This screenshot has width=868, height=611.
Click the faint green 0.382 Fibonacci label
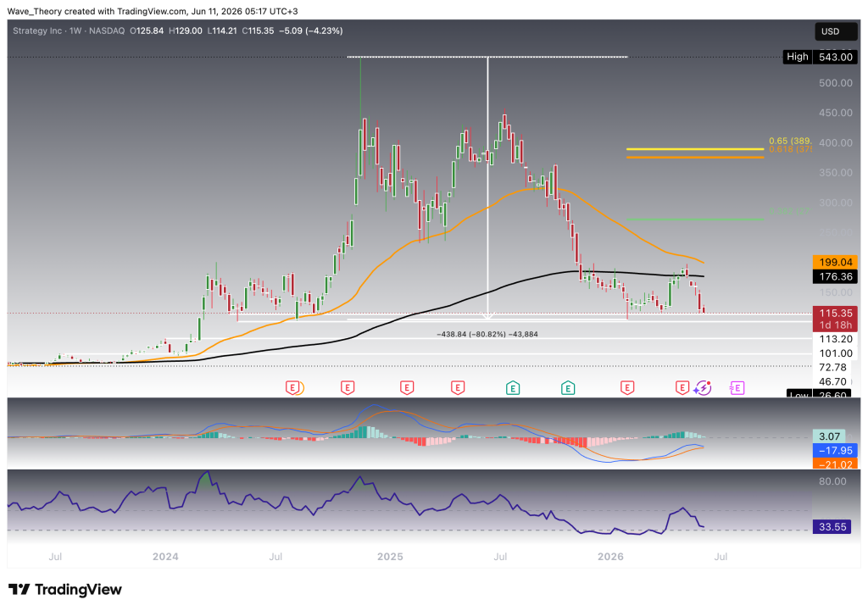(x=790, y=211)
